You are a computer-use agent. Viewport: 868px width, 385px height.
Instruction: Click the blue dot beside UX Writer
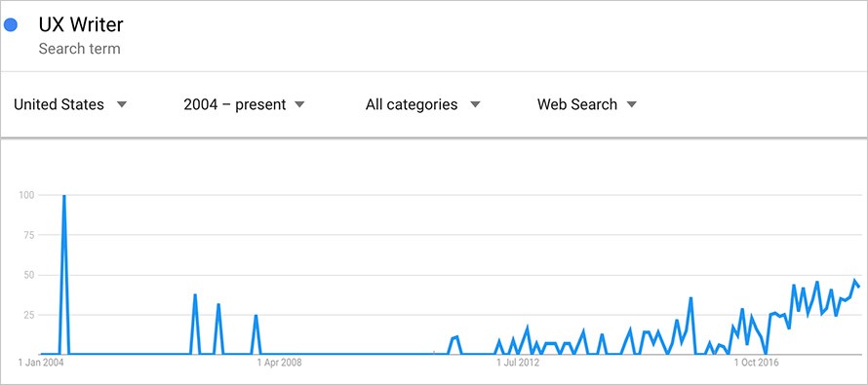pyautogui.click(x=11, y=25)
